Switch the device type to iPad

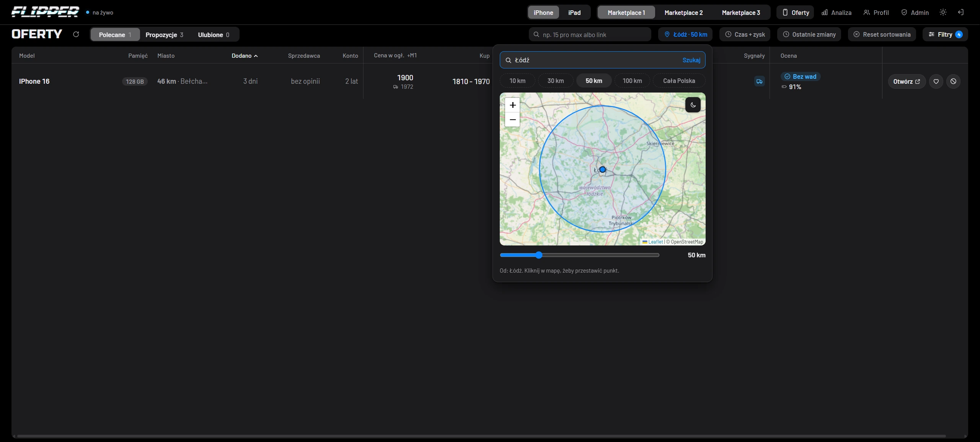click(574, 13)
